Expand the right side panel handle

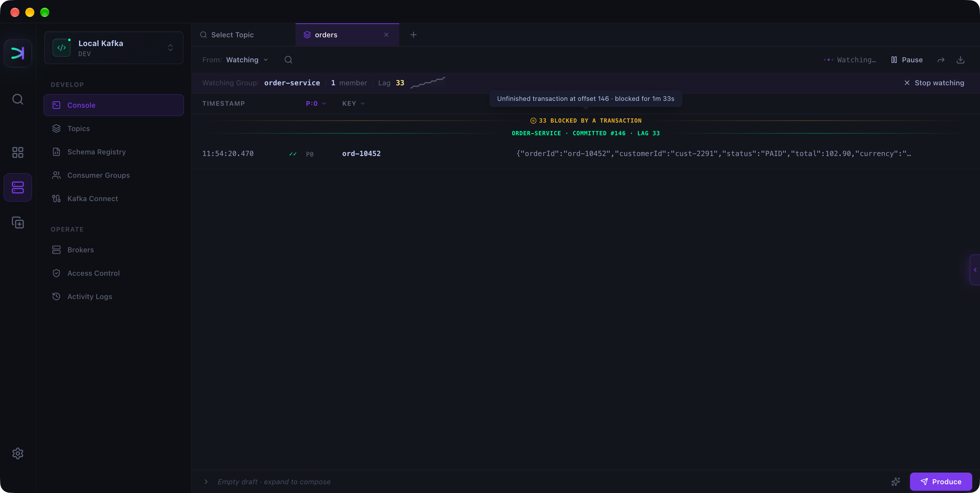[975, 270]
